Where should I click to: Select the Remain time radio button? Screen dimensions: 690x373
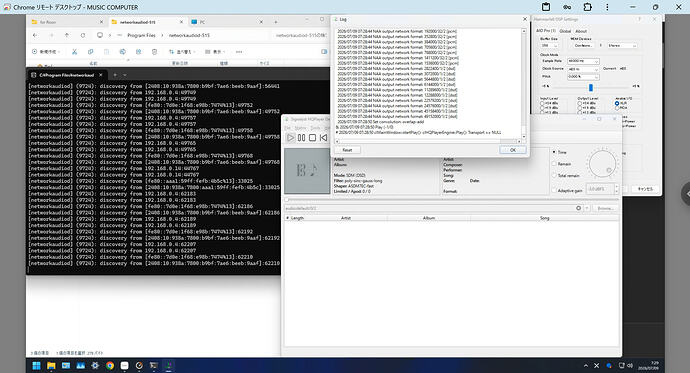pos(554,164)
